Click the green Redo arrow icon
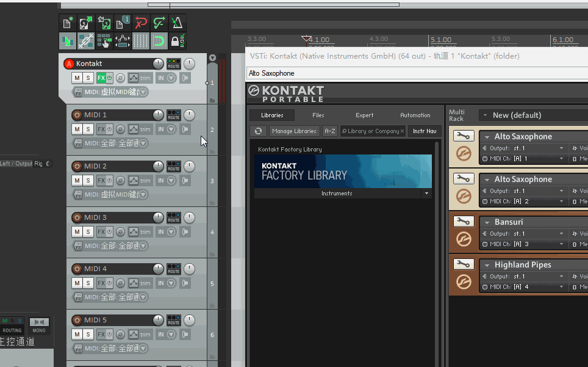This screenshot has height=367, width=588. 159,23
